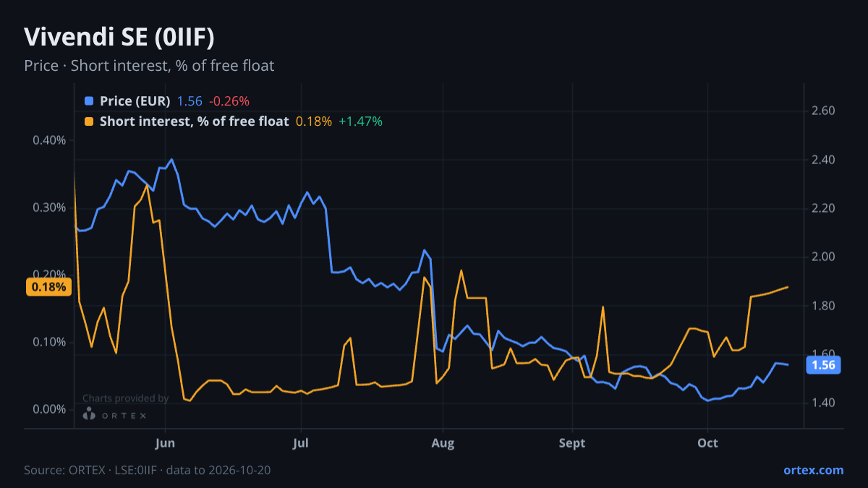This screenshot has height=488, width=868.
Task: Click the +1.47% short interest change
Action: 360,121
